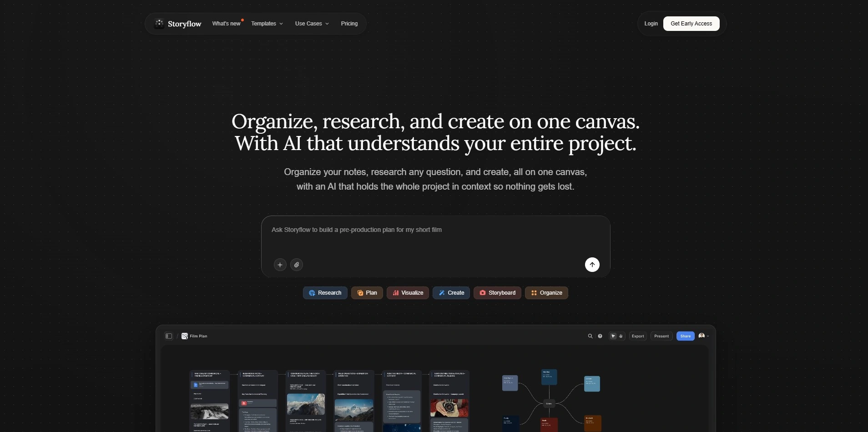This screenshot has width=868, height=432.
Task: Select the Create suggestion chip
Action: pyautogui.click(x=451, y=293)
